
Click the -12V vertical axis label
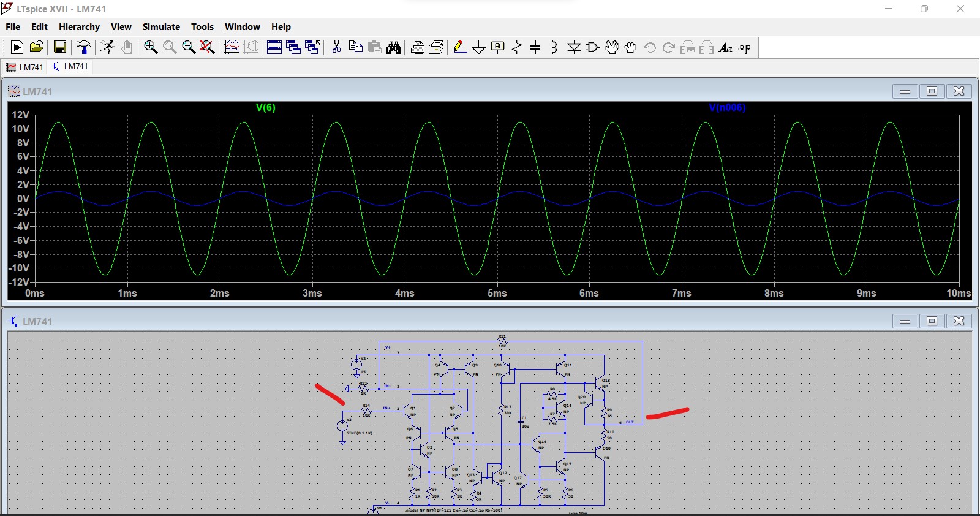coord(19,282)
